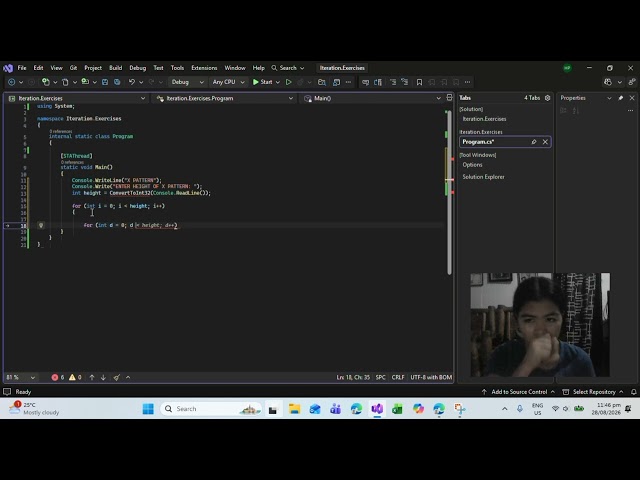Open the Properties panel window options chevron

609,98
